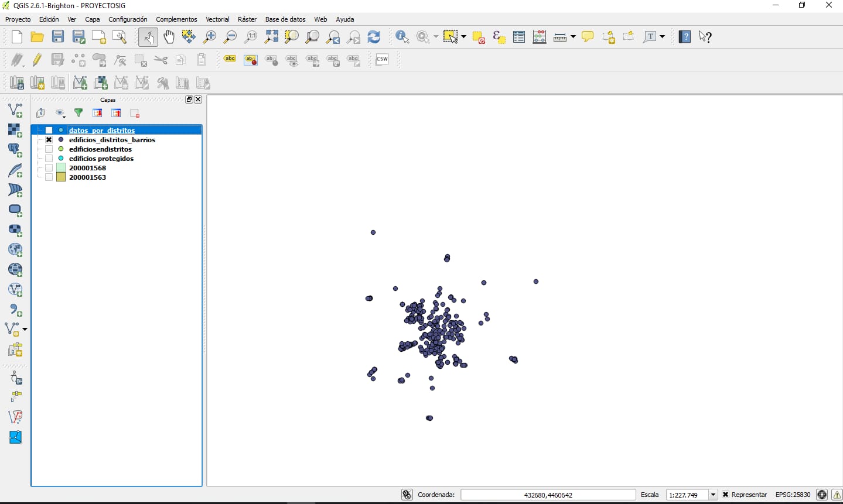Viewport: 843px width, 504px height.
Task: Hide the edificios_distritos_barrios layer
Action: click(x=49, y=140)
